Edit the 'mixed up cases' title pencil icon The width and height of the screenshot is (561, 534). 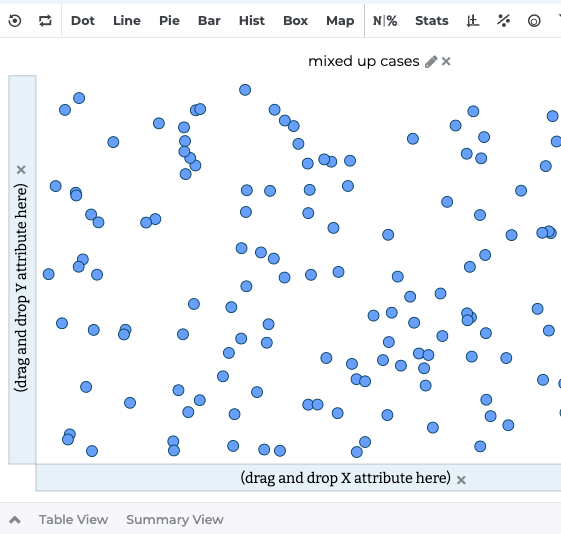coord(431,62)
